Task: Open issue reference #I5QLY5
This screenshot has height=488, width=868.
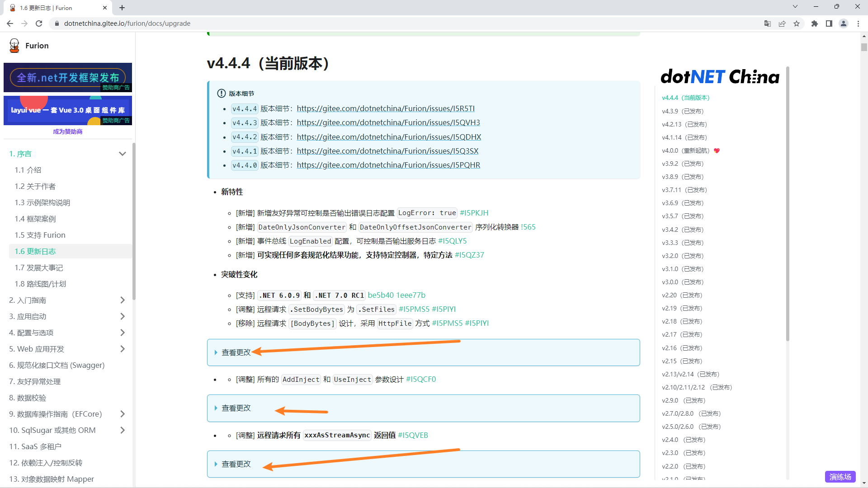Action: 452,241
